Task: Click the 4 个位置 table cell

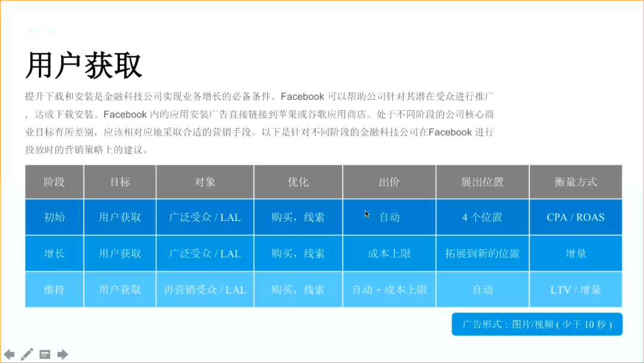Action: tap(482, 217)
